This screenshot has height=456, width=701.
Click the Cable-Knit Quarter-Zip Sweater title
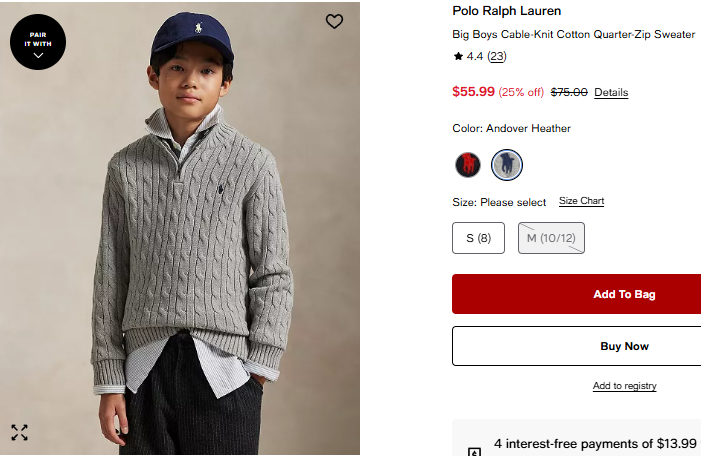[574, 34]
